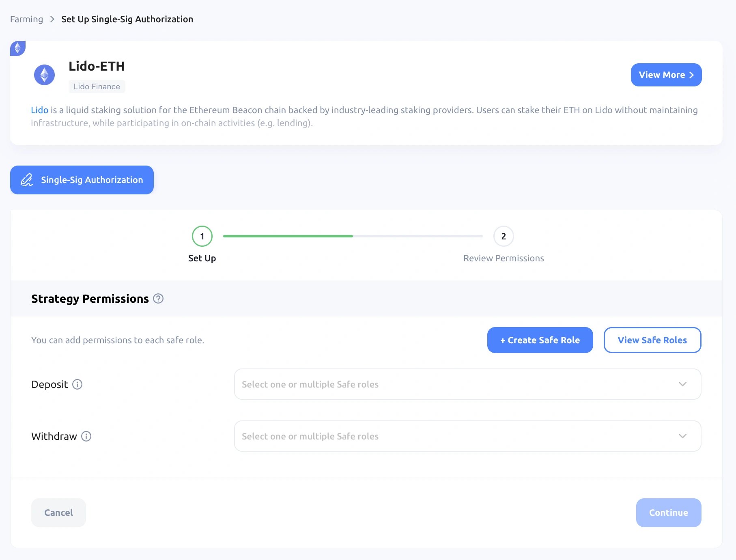Click the Set Up Single-Sig Authorization breadcrumb

coord(127,19)
